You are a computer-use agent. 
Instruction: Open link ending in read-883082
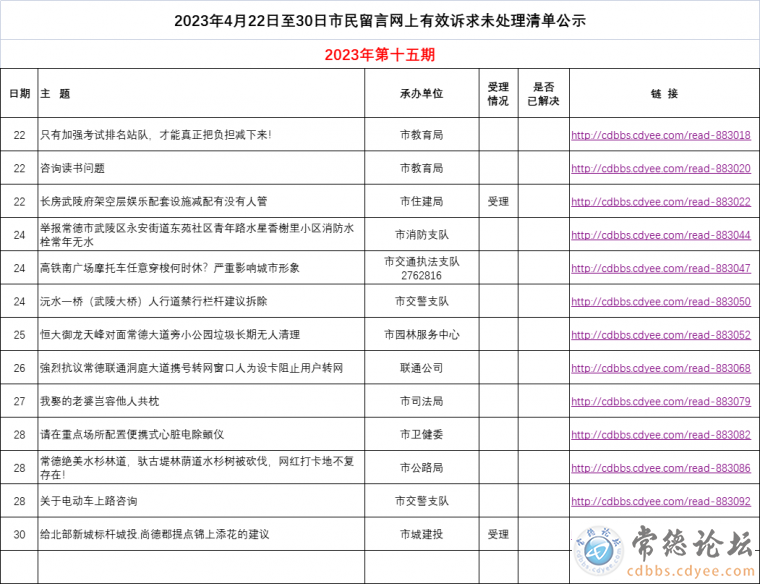tap(661, 435)
